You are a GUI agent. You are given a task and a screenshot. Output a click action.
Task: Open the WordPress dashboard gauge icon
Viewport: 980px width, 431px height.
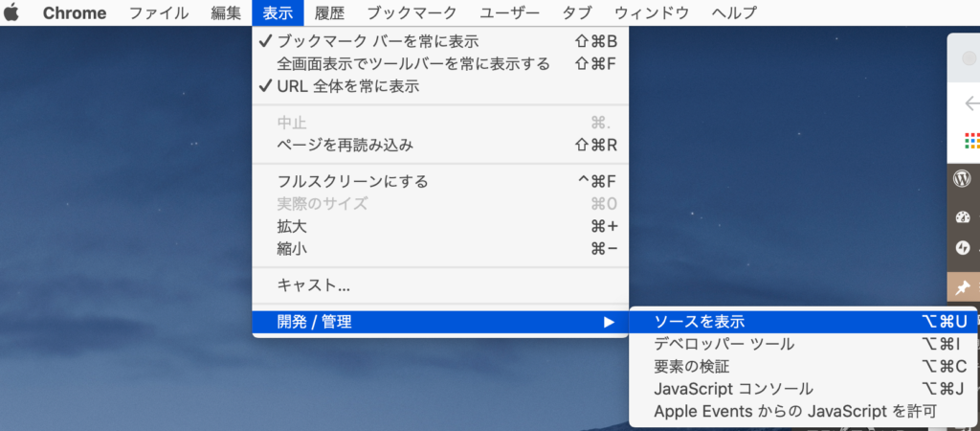[963, 215]
